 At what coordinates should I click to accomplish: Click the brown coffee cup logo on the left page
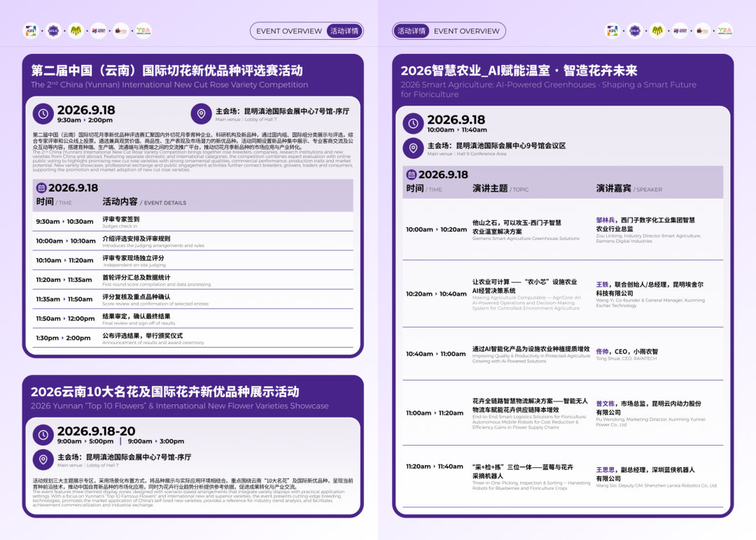click(x=120, y=31)
